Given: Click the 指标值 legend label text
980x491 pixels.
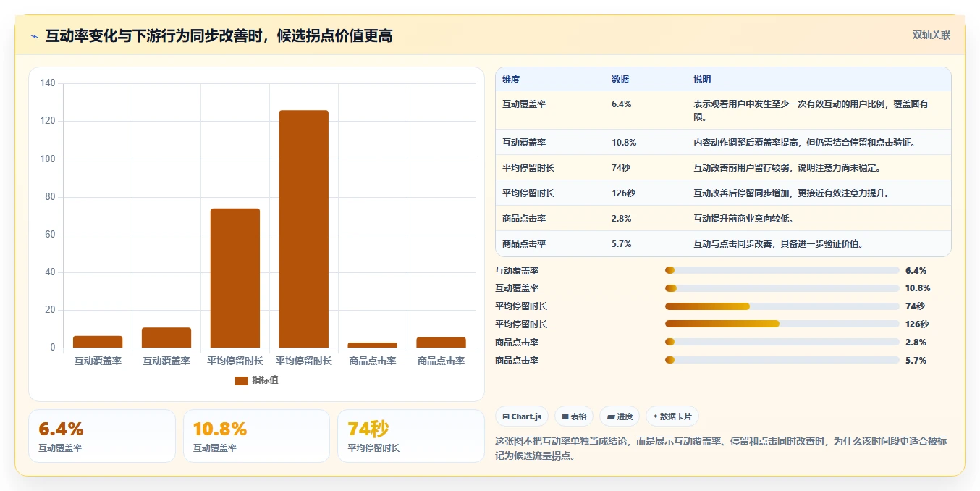Looking at the screenshot, I should tap(265, 381).
